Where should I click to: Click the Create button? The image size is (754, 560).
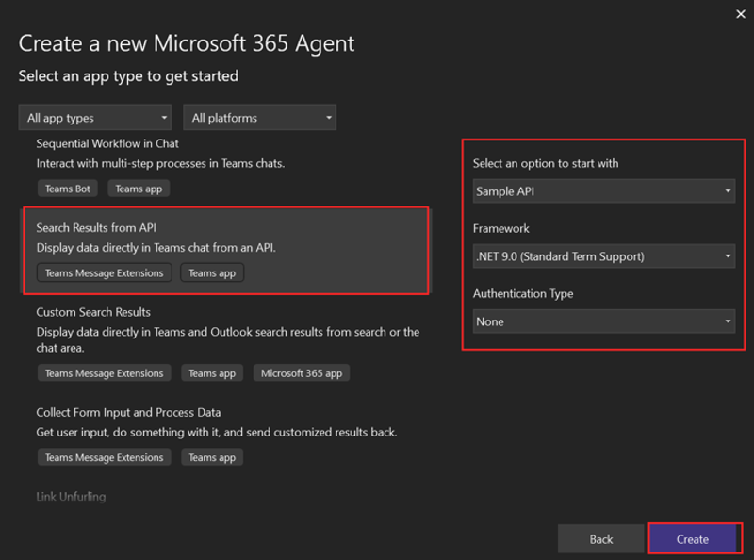point(695,538)
